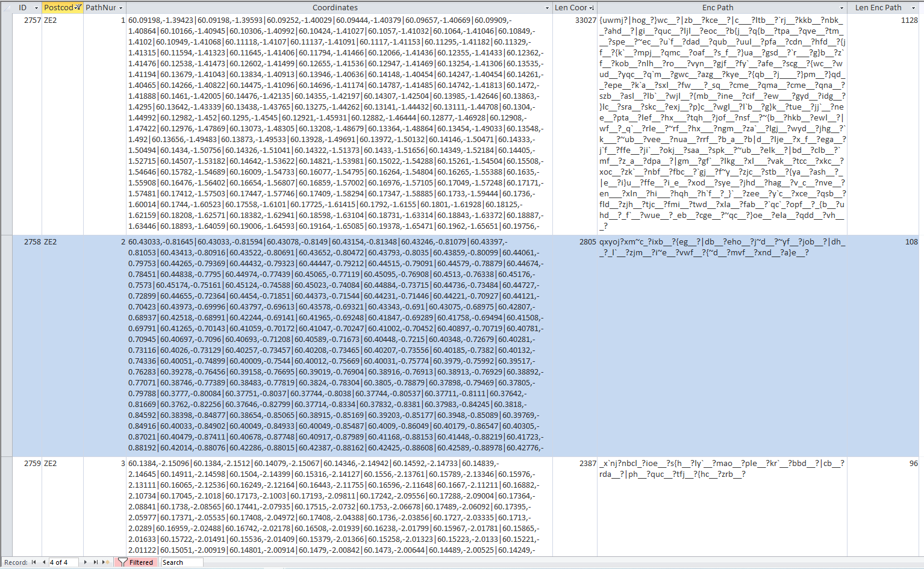Viewport: 924px width, 569px height.
Task: Go to next record
Action: 86,562
